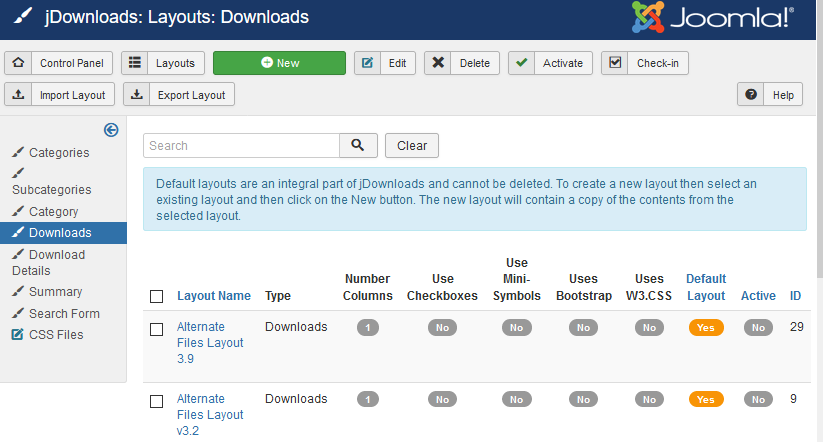
Task: Sort by Layout Name column header
Action: tap(214, 296)
